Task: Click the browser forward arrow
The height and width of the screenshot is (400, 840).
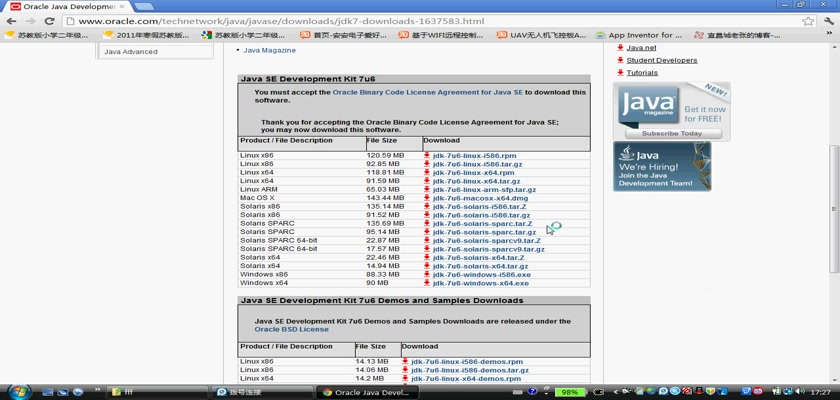Action: pos(31,21)
